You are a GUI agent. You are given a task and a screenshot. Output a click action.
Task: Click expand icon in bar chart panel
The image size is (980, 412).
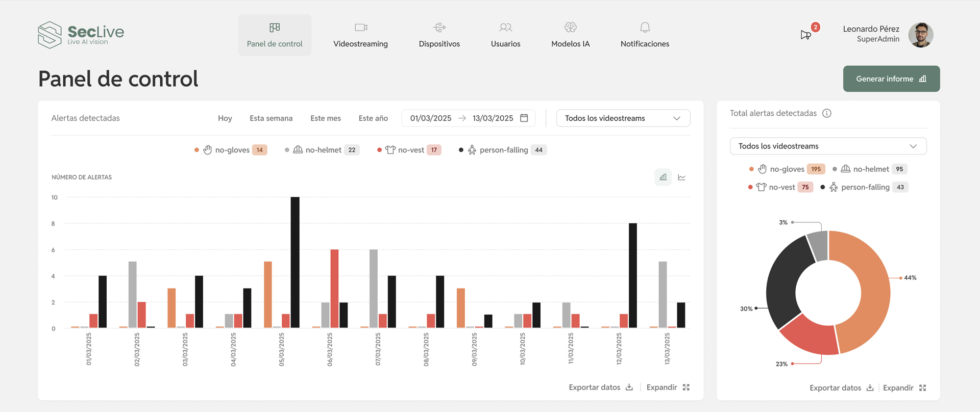686,388
